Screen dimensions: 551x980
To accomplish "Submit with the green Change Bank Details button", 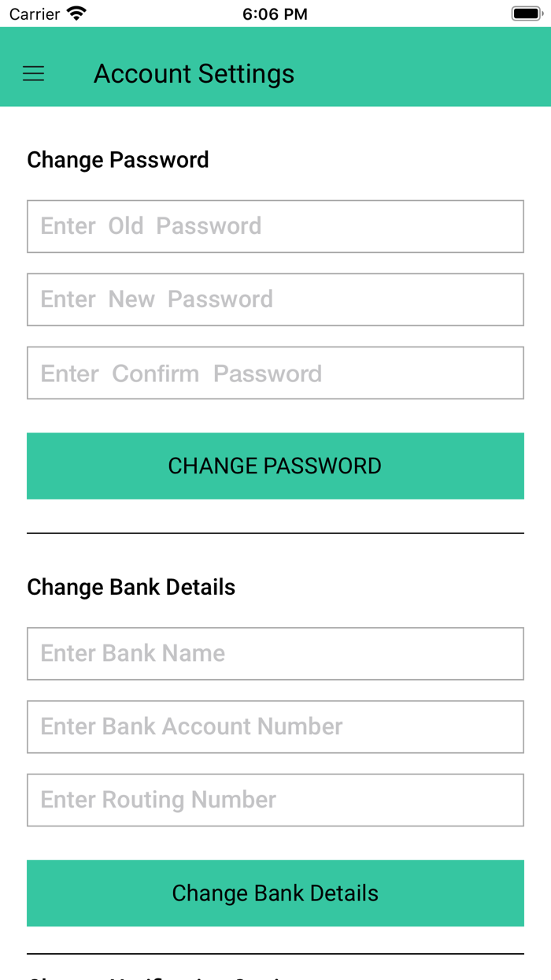I will pyautogui.click(x=275, y=893).
